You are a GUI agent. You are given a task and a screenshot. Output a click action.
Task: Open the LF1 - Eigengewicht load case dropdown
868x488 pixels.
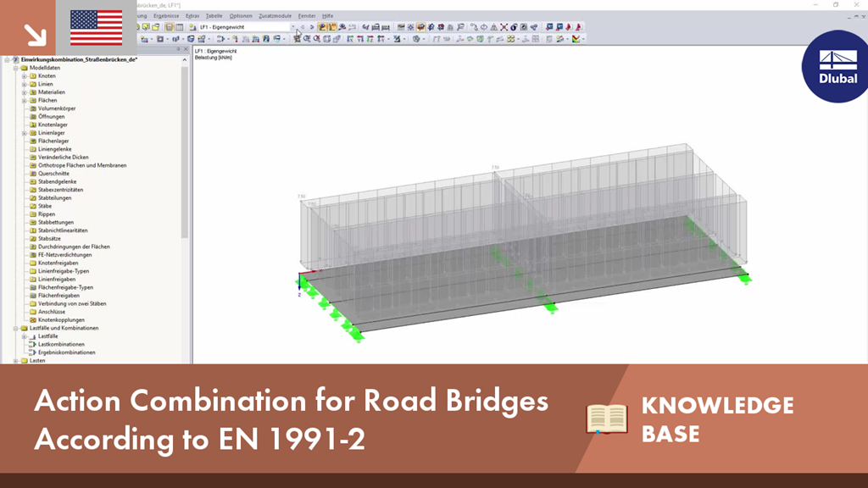pyautogui.click(x=292, y=26)
